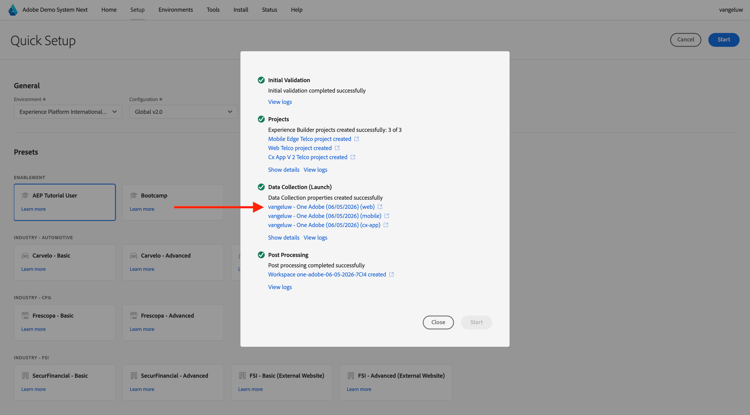The width and height of the screenshot is (750, 415).
Task: Click Learn more under Frescopa - Advanced
Action: tap(142, 329)
